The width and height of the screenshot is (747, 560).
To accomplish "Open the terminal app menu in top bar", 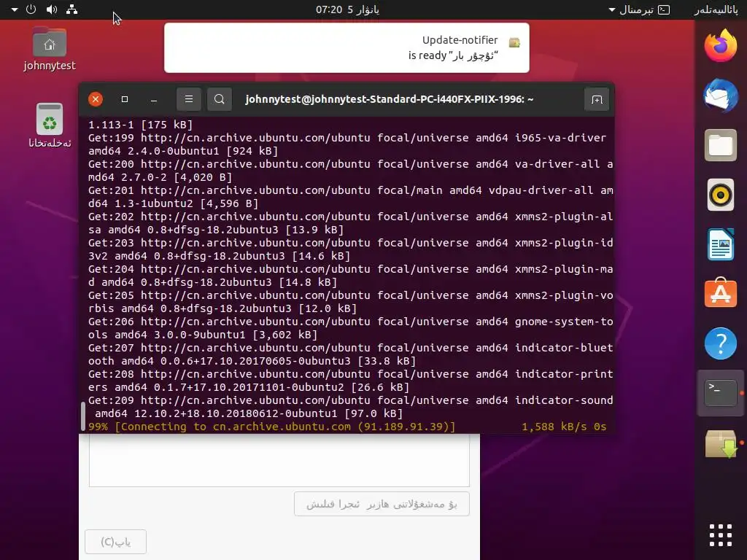I will pyautogui.click(x=639, y=9).
